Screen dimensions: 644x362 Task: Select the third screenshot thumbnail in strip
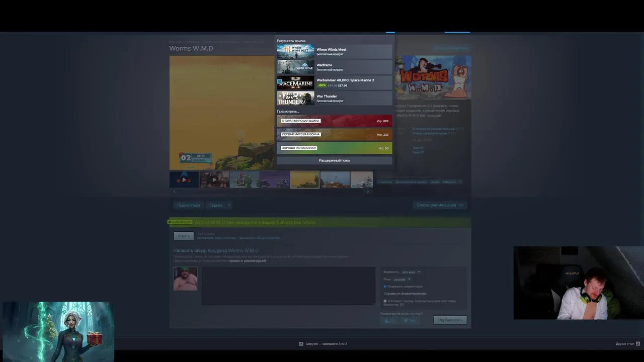(245, 179)
